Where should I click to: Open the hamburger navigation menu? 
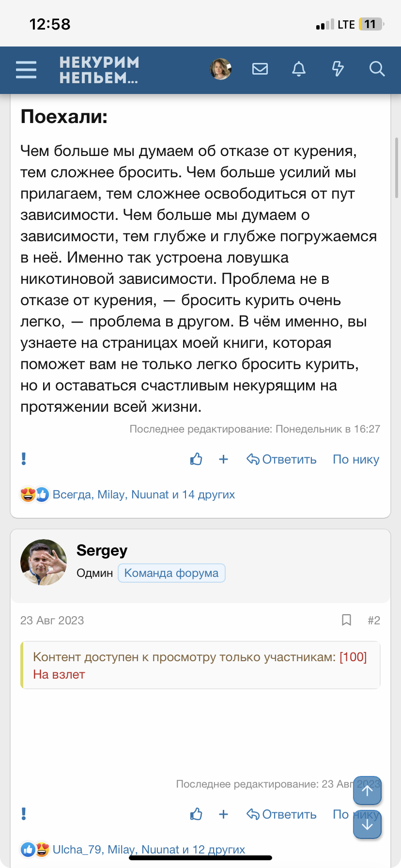26,70
